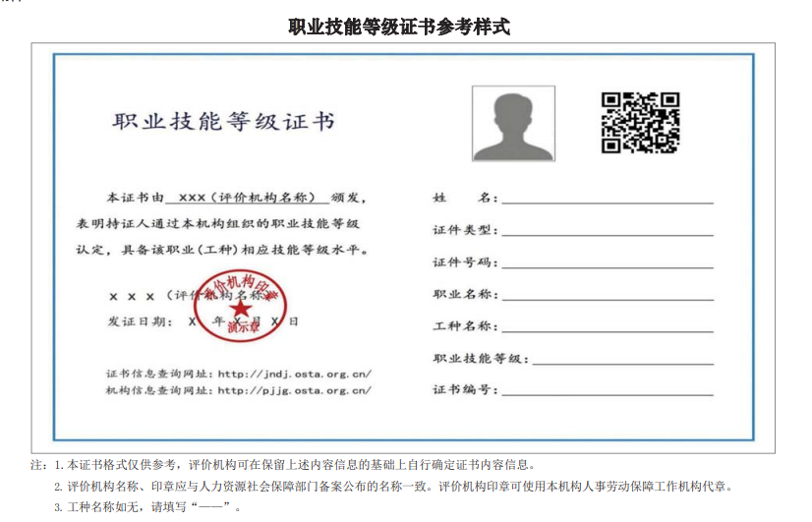This screenshot has height=522, width=812.
Task: Click the QR code on the certificate
Action: click(640, 123)
